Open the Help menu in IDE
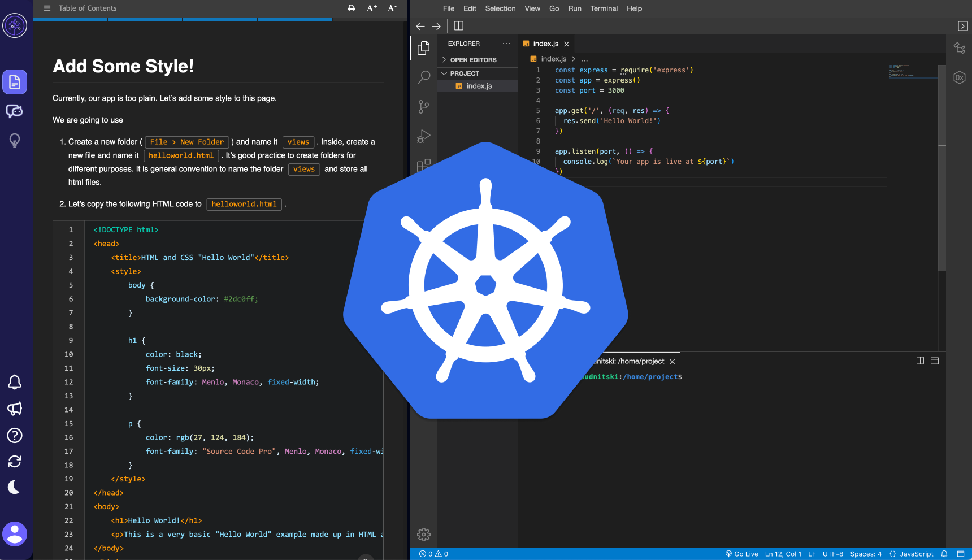 [x=634, y=8]
